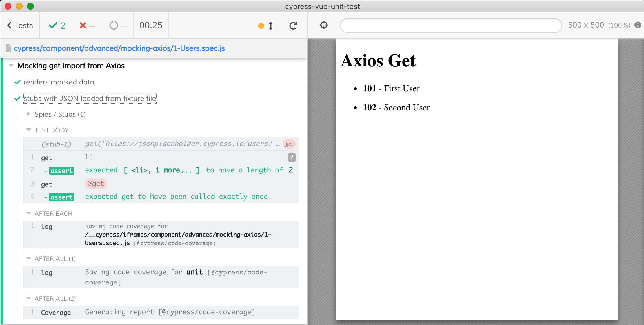
Task: Select the renders mocked data test
Action: point(59,82)
